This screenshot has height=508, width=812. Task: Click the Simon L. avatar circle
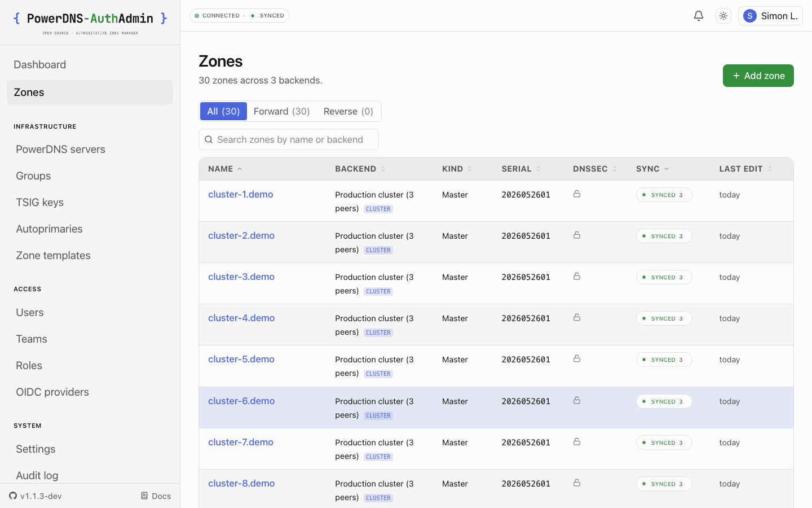point(749,16)
